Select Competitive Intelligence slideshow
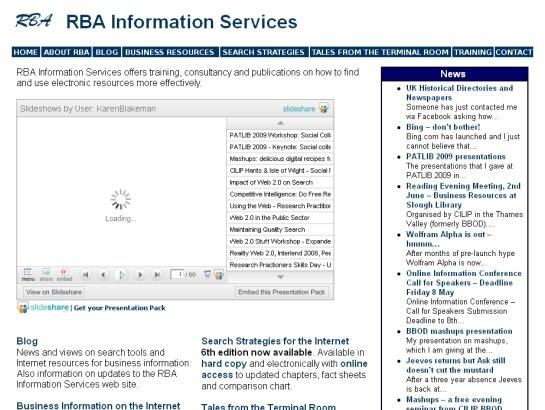 click(280, 194)
